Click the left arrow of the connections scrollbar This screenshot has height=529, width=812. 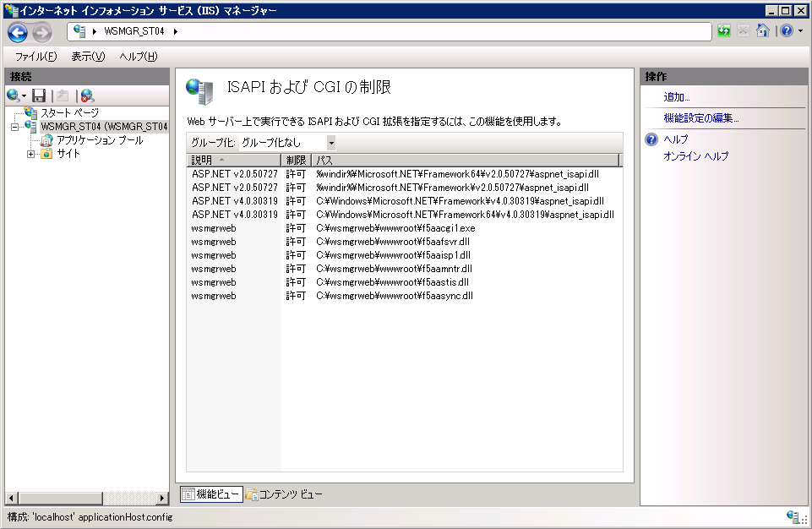coord(11,498)
